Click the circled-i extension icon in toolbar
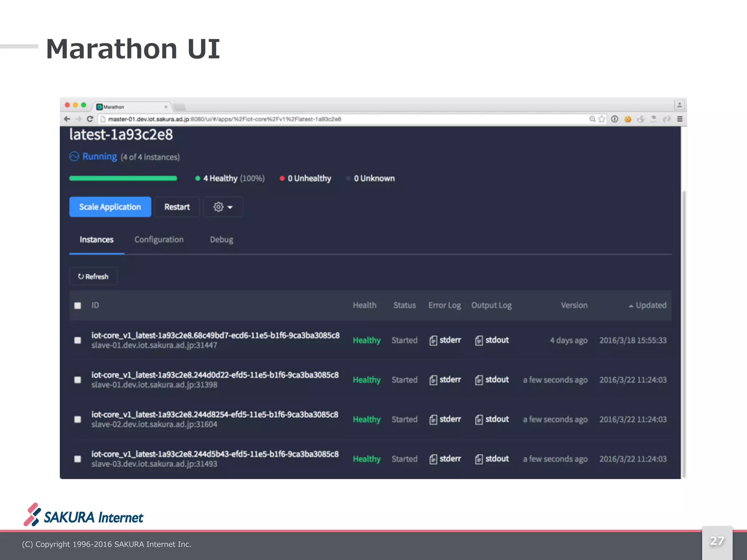747x560 pixels. pyautogui.click(x=615, y=119)
